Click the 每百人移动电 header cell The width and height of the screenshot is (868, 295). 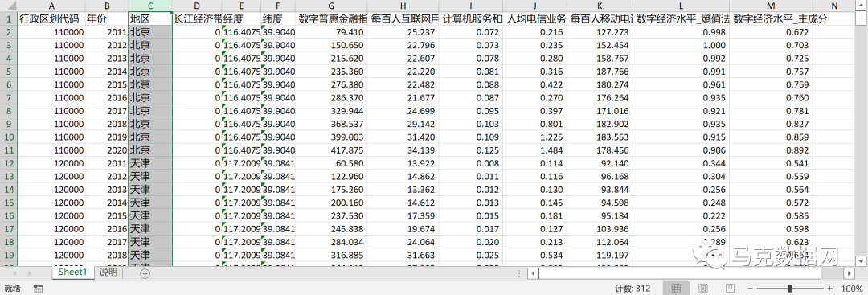coord(600,18)
